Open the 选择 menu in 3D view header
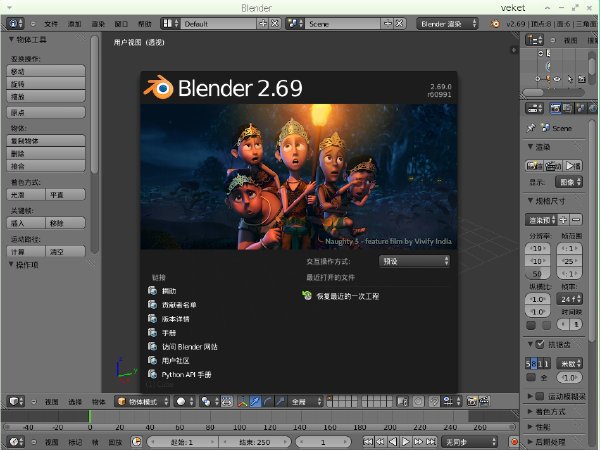The image size is (600, 450). (75, 401)
